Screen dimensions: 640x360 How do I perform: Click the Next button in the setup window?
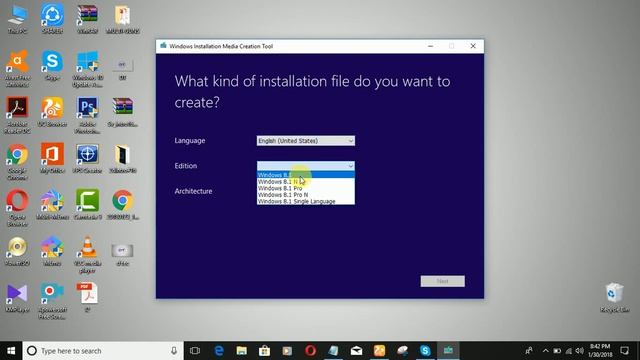tap(442, 281)
